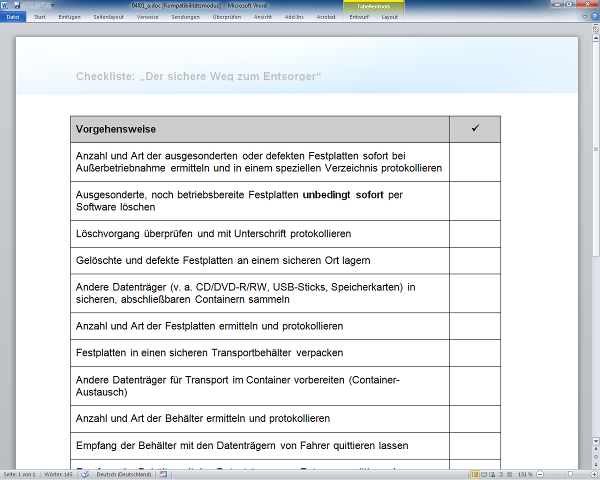Switch to Draft view icon
The height and width of the screenshot is (480, 600).
pos(509,473)
